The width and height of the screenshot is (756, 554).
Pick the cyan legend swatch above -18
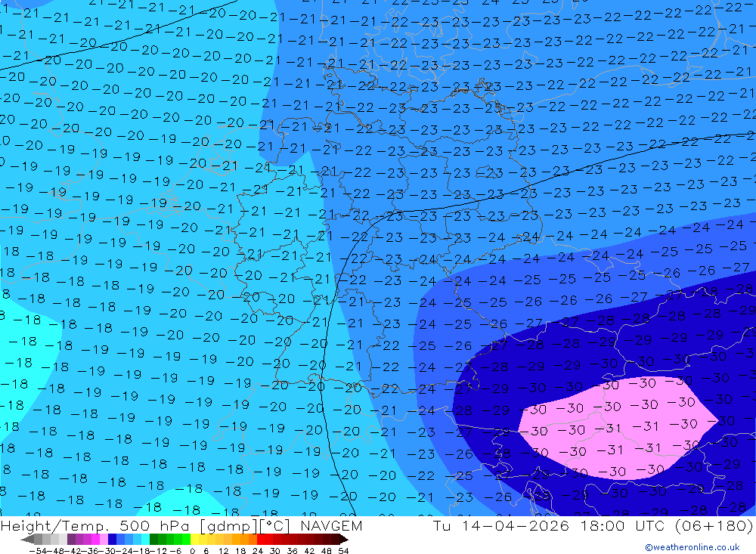tap(145, 540)
